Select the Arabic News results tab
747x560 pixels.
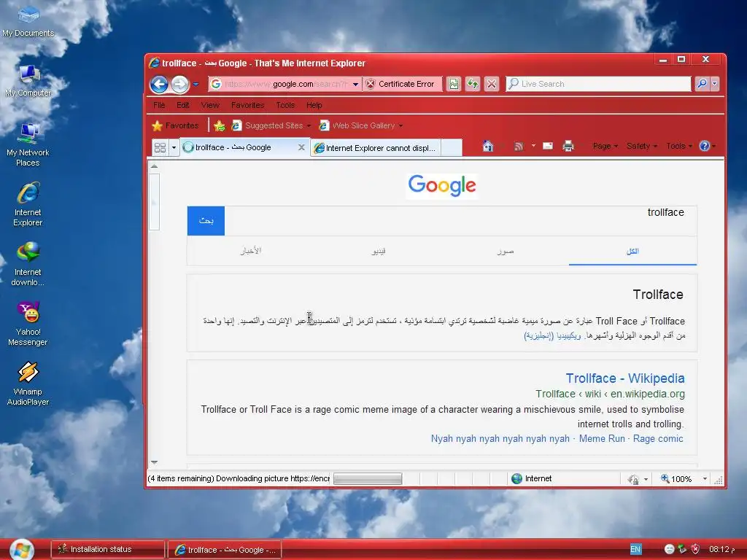point(251,251)
